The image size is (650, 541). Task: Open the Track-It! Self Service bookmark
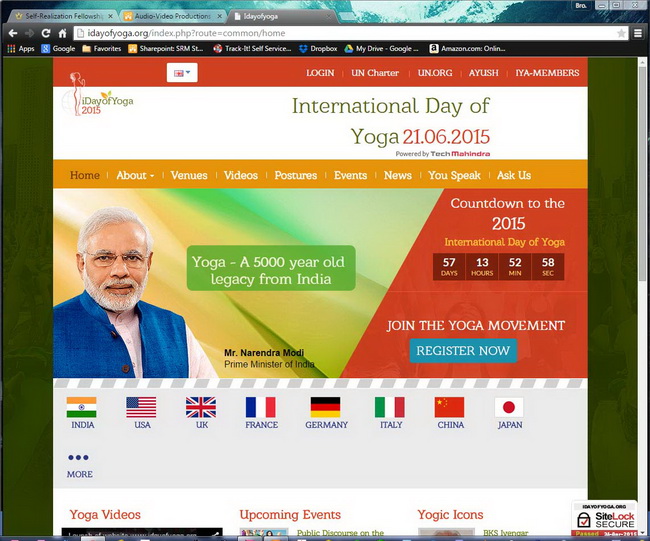tap(252, 49)
